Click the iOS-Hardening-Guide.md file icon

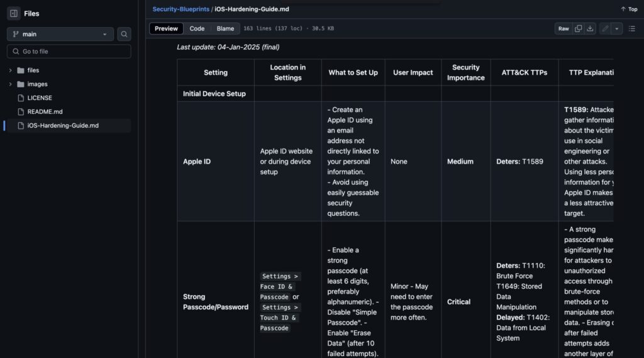point(21,126)
